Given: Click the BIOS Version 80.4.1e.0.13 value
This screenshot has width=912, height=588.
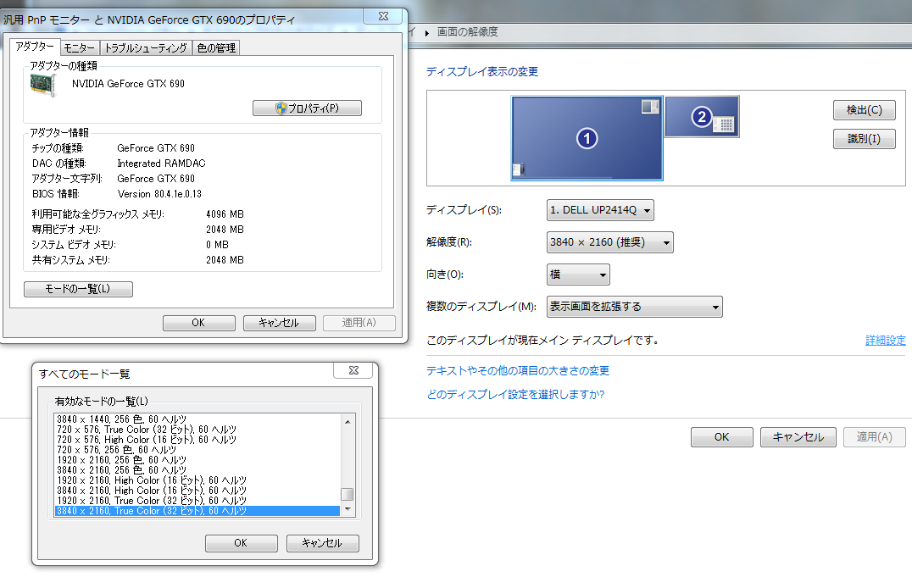Looking at the screenshot, I should click(x=159, y=194).
